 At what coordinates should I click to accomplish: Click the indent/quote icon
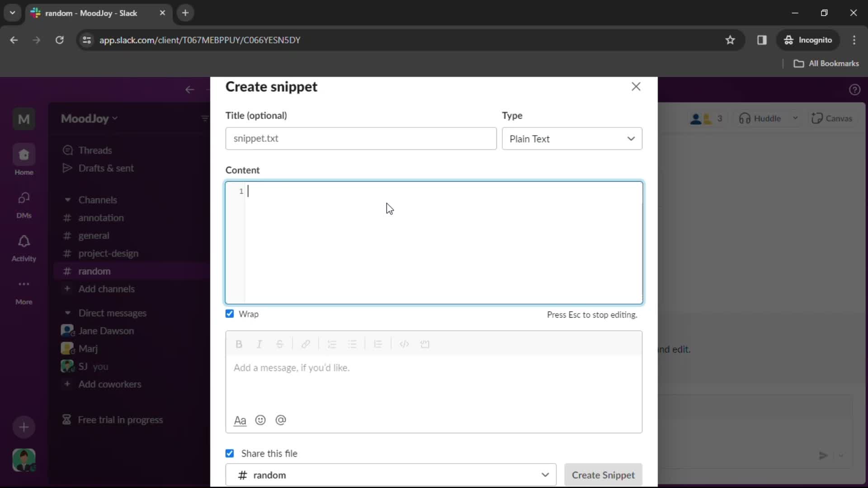click(378, 344)
